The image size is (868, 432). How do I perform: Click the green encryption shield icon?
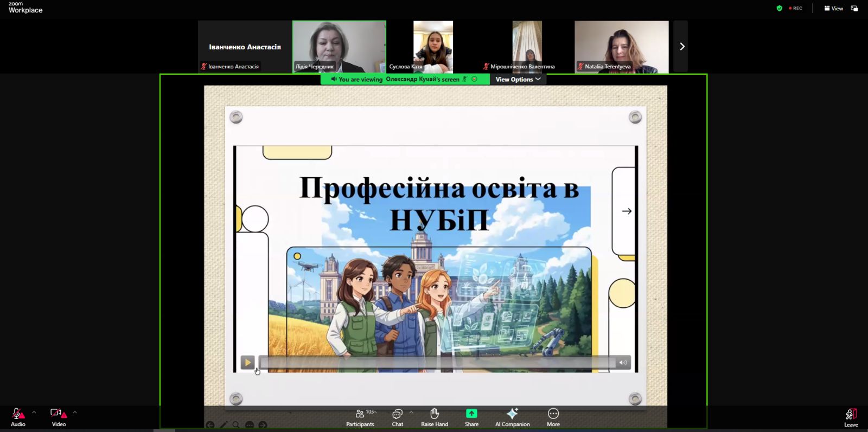780,8
